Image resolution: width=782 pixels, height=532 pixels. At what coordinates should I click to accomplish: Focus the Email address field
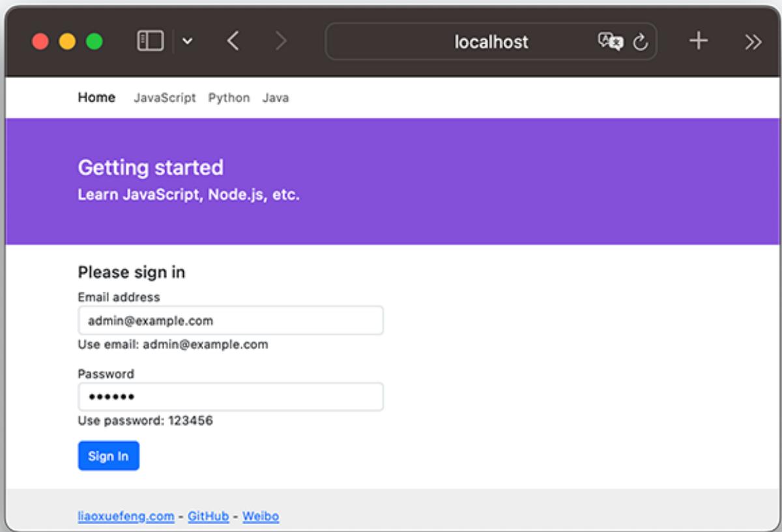click(230, 320)
